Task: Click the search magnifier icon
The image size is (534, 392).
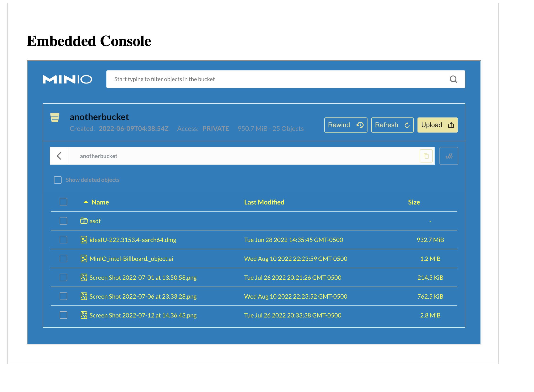Action: pos(453,79)
